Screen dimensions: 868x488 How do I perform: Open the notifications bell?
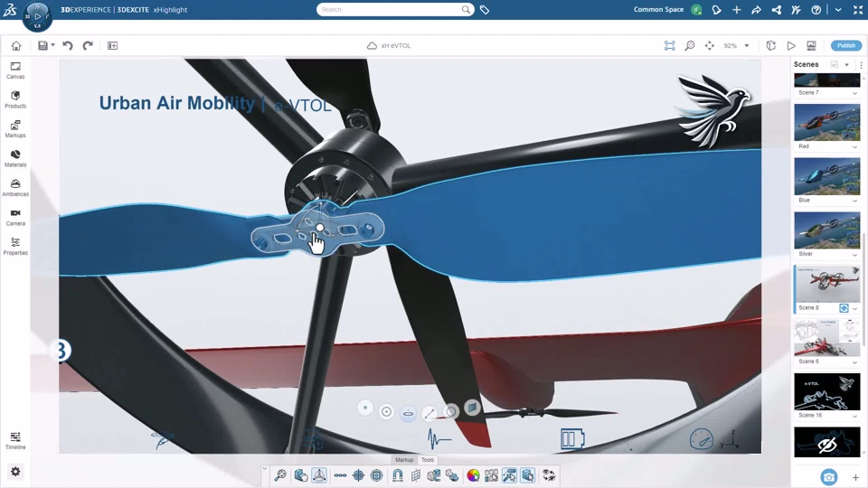tap(716, 9)
